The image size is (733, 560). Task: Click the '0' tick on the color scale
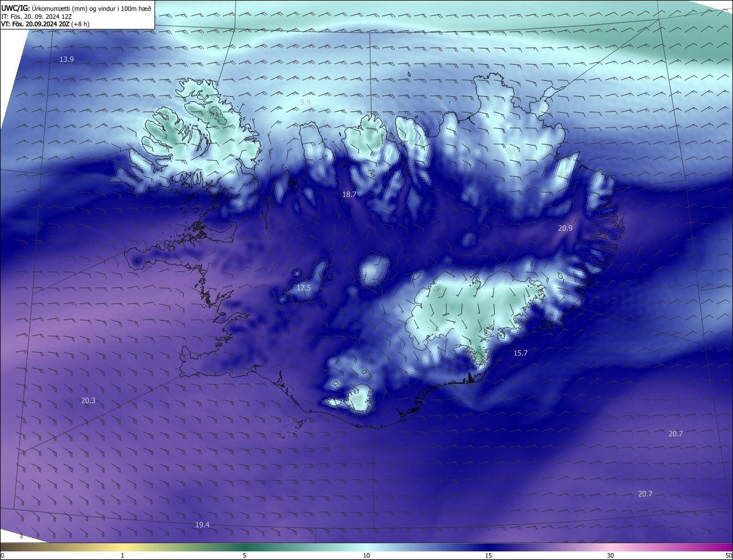point(2,555)
